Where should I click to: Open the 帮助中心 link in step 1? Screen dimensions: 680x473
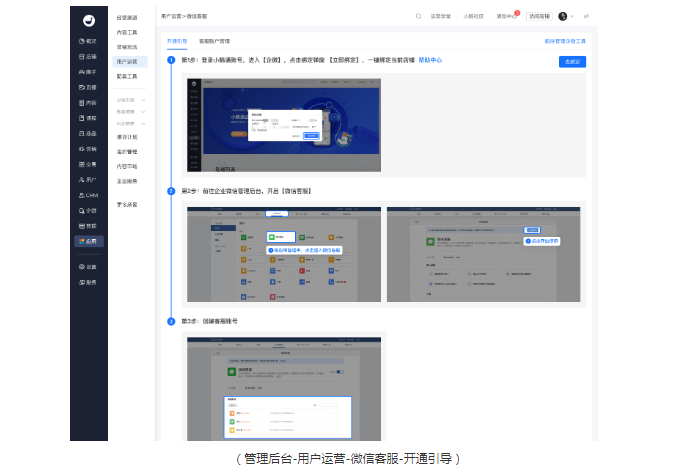(x=430, y=60)
